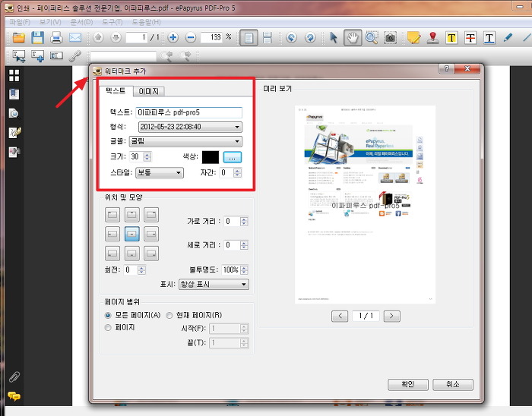Open the display dropdown 항상 표시

pos(214,284)
